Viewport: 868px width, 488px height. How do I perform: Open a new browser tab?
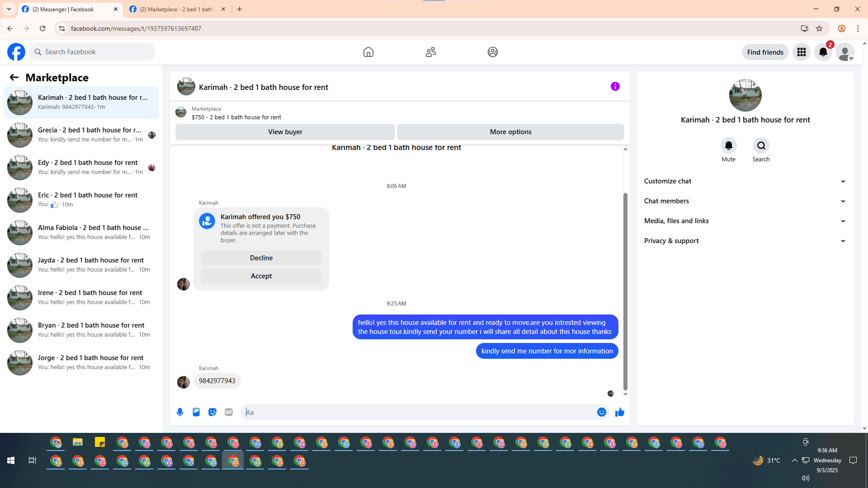coord(240,9)
